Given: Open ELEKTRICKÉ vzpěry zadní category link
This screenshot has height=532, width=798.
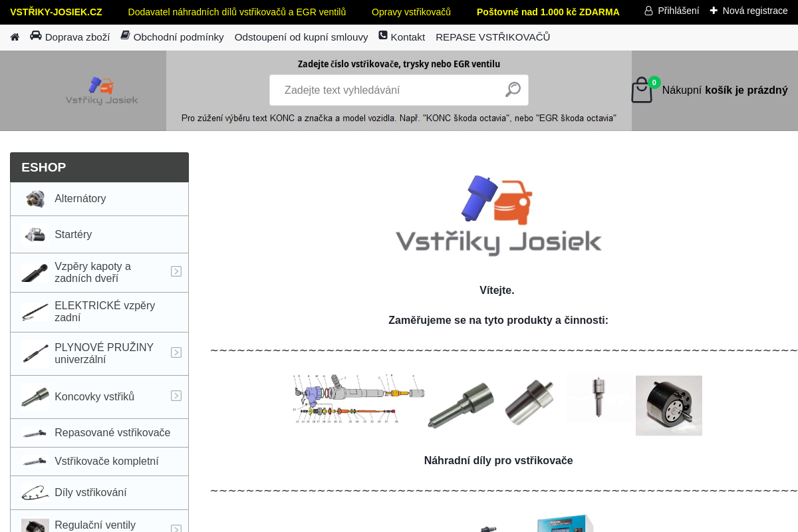Looking at the screenshot, I should click(104, 312).
